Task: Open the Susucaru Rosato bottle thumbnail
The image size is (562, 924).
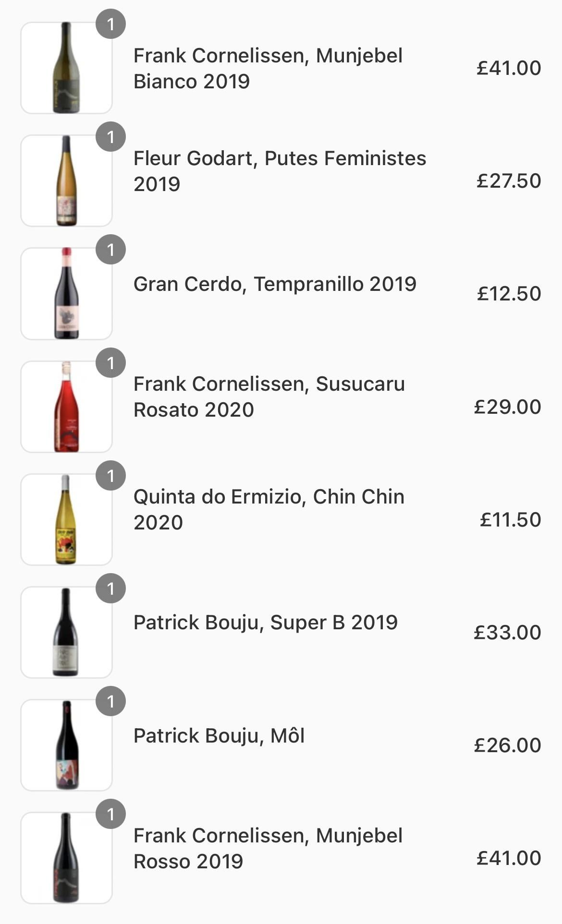Action: (x=66, y=407)
